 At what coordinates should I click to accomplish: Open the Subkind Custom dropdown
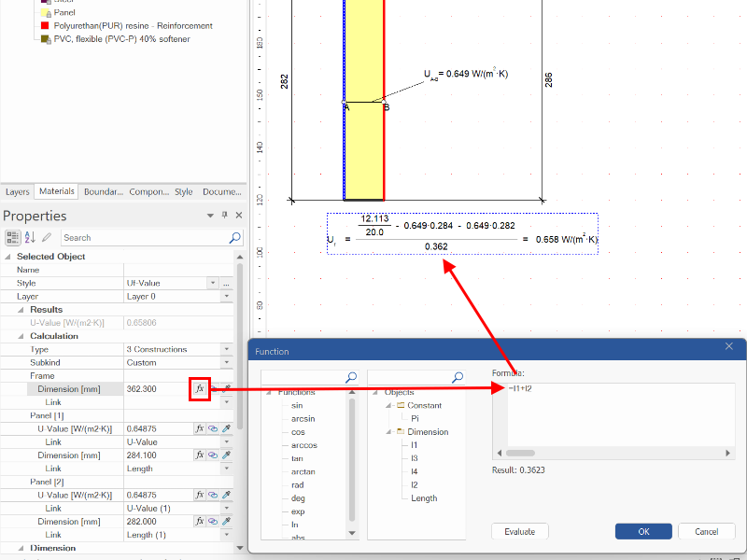pos(227,362)
